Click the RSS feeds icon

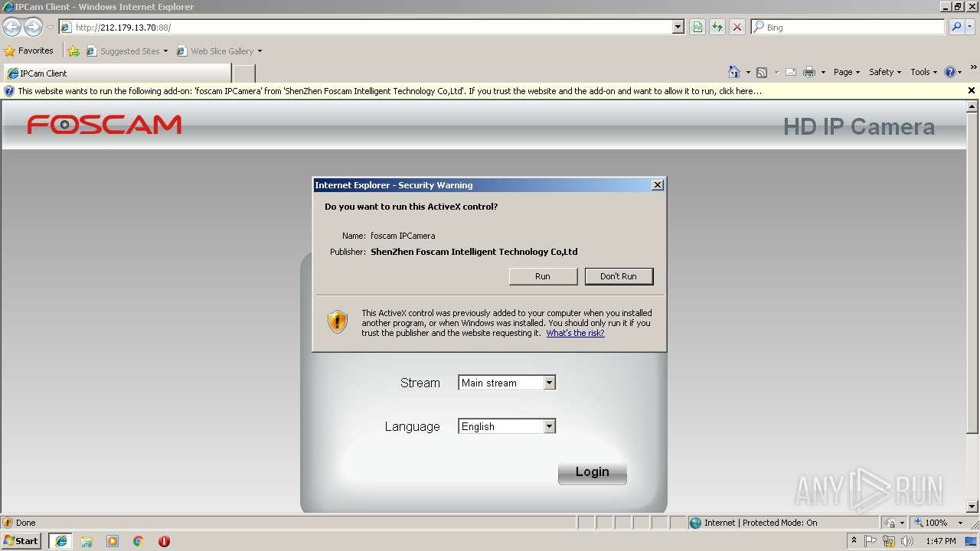762,72
